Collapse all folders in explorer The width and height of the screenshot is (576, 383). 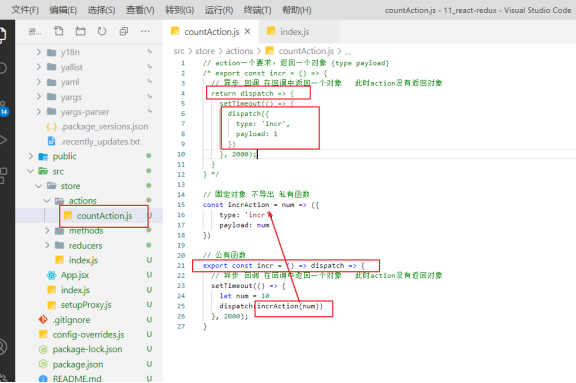tap(124, 31)
